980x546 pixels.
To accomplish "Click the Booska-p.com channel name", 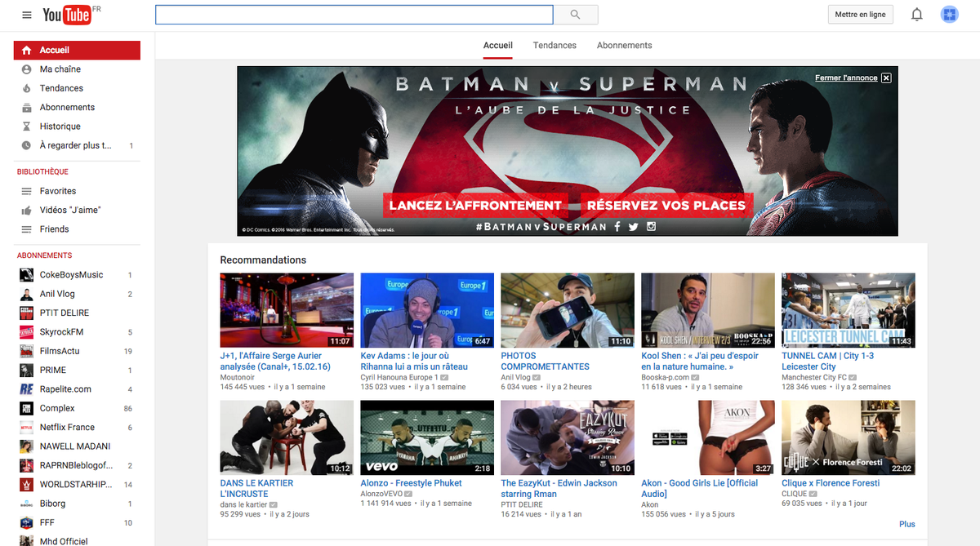I will click(x=666, y=378).
